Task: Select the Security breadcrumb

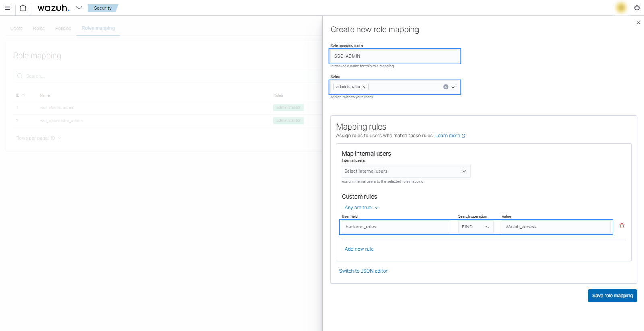Action: [x=103, y=8]
